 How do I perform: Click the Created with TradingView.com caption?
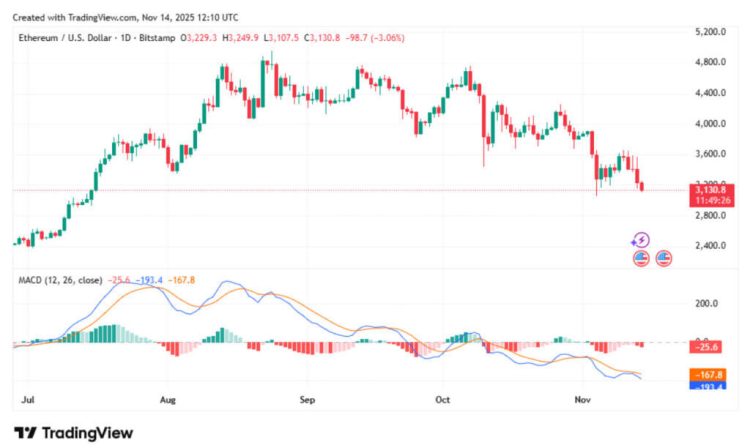coord(125,17)
